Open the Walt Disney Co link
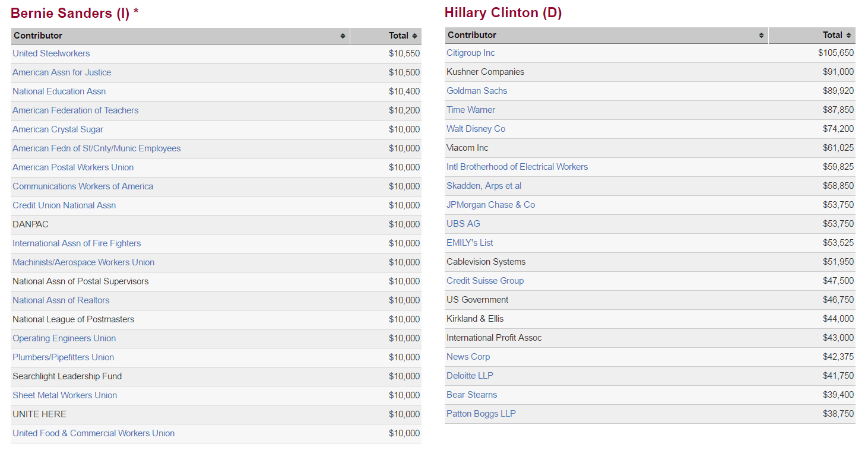868x460 pixels. pos(476,129)
